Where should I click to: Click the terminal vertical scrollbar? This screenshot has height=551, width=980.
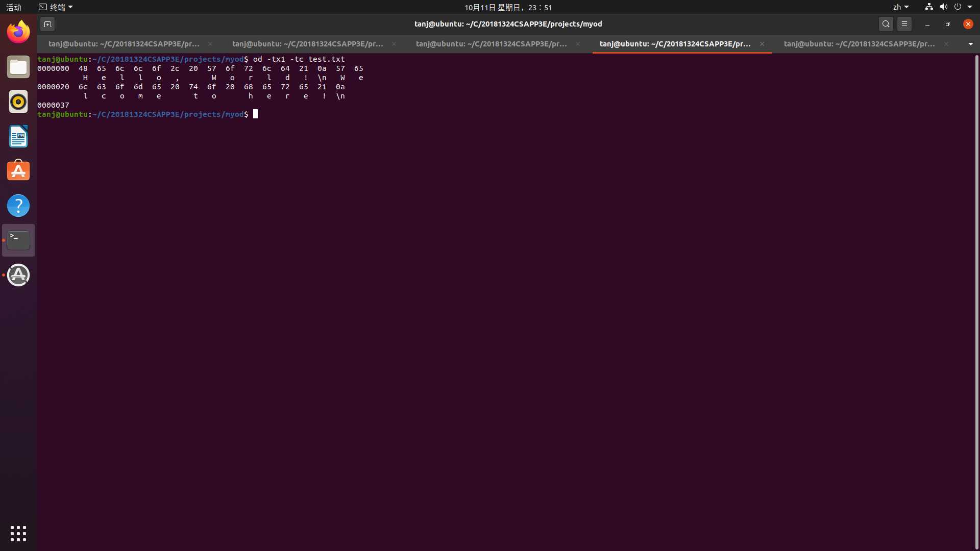pos(976,301)
